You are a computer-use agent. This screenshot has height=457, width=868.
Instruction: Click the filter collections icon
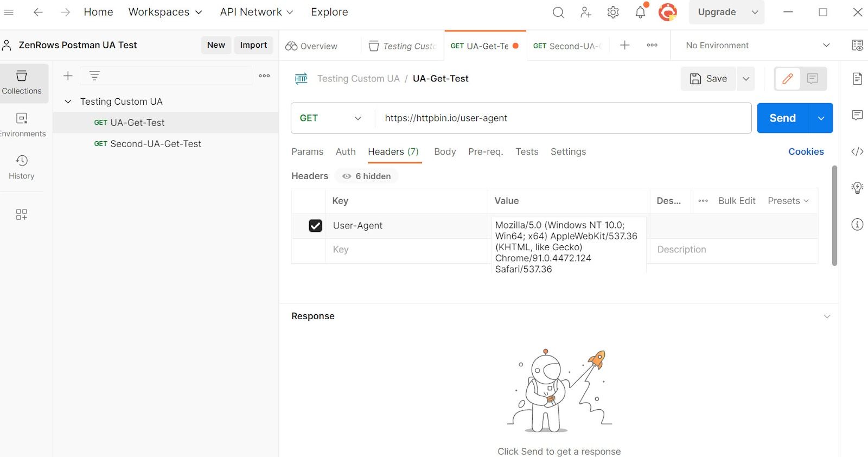click(x=94, y=76)
